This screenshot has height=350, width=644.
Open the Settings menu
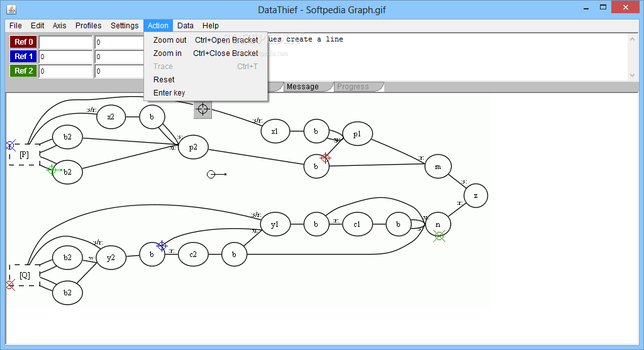[125, 25]
